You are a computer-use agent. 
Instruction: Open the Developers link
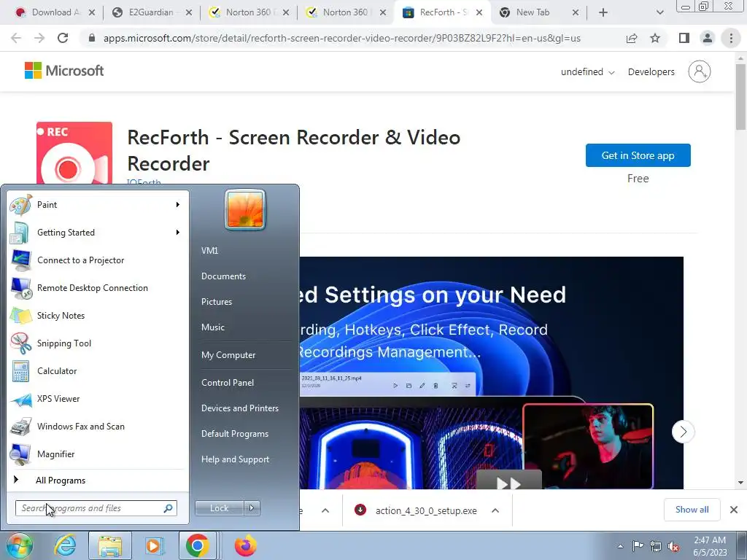[651, 72]
